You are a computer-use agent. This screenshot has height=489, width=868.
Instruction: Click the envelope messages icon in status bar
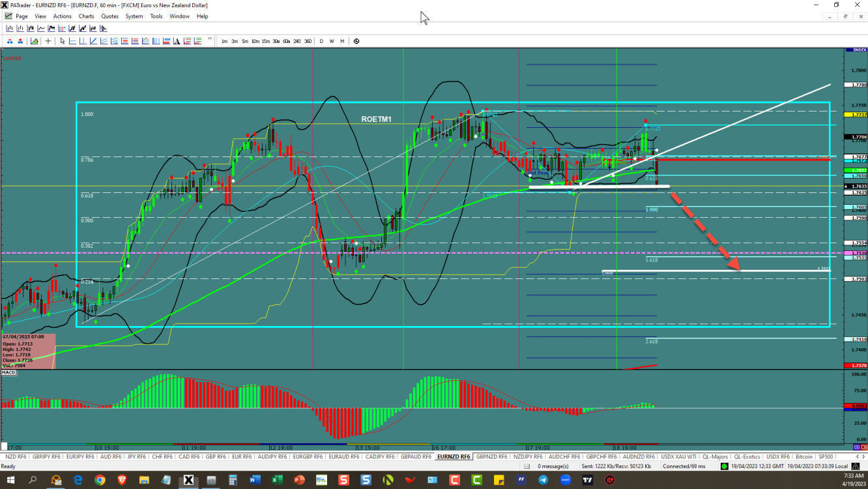pos(527,466)
